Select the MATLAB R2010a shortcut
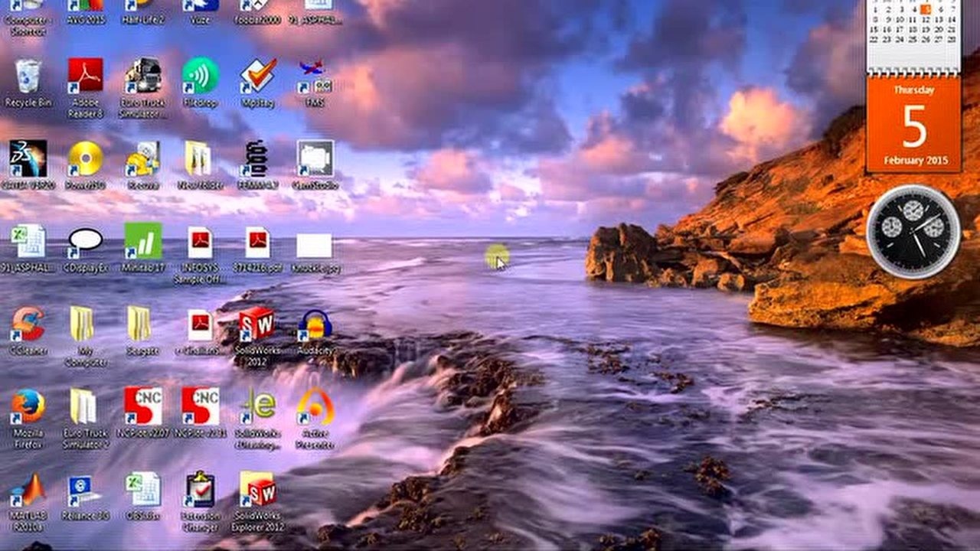 pyautogui.click(x=28, y=490)
